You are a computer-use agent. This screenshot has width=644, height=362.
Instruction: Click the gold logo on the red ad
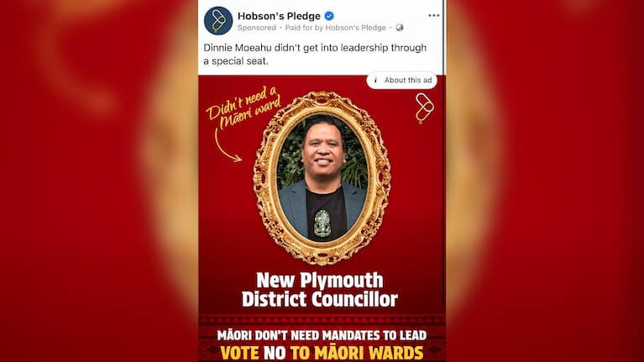(x=424, y=108)
